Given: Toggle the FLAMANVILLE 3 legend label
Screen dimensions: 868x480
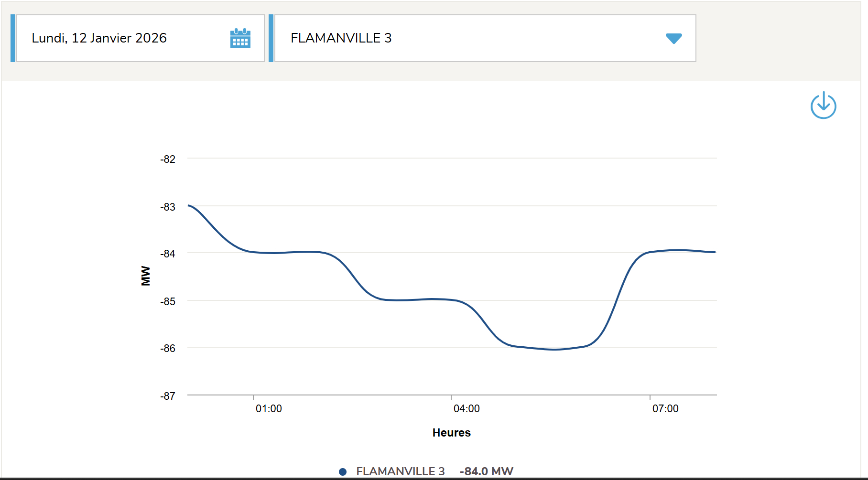Looking at the screenshot, I should pyautogui.click(x=400, y=471).
